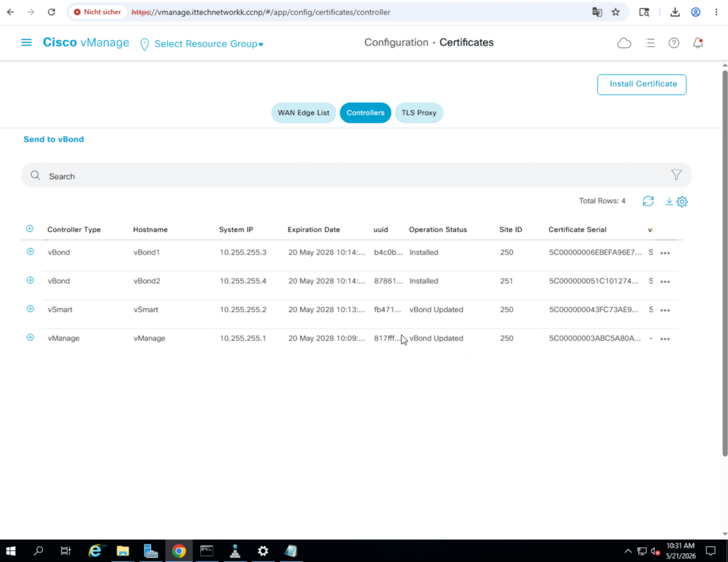Sort by the Controller Type column header
The image size is (728, 562).
pyautogui.click(x=74, y=230)
